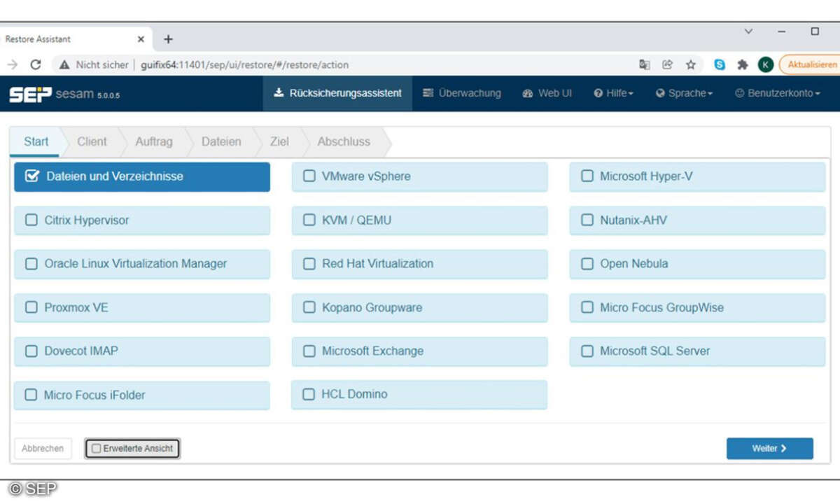Open the Auftrag step tab
The width and height of the screenshot is (840, 504).
(x=154, y=142)
